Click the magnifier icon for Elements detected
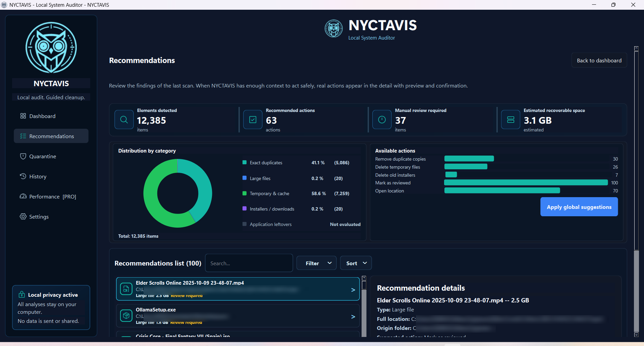Image resolution: width=644 pixels, height=346 pixels. 124,120
